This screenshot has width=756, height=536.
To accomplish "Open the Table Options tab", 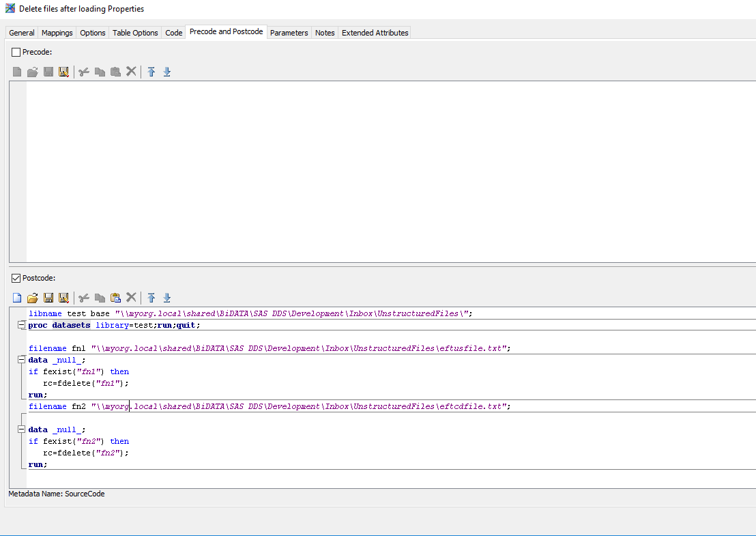I will coord(135,33).
